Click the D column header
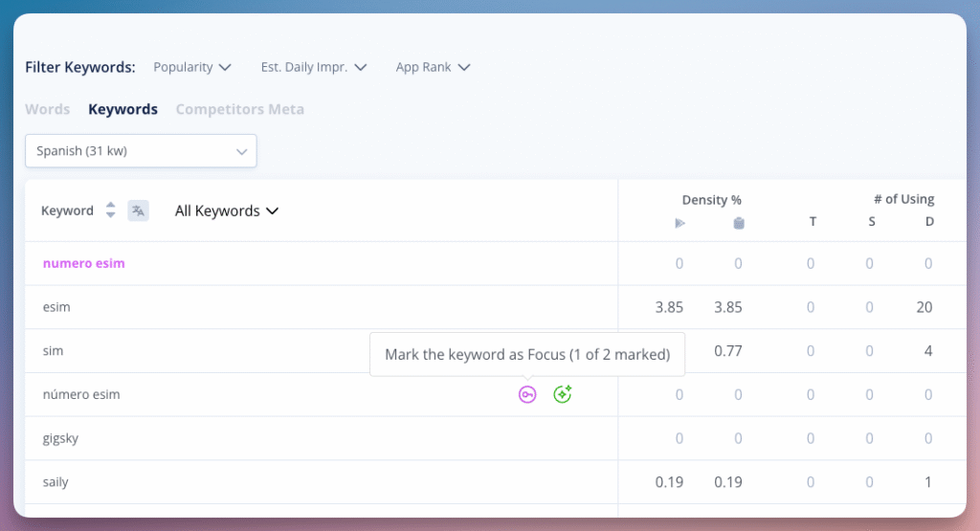The image size is (980, 531). tap(928, 222)
